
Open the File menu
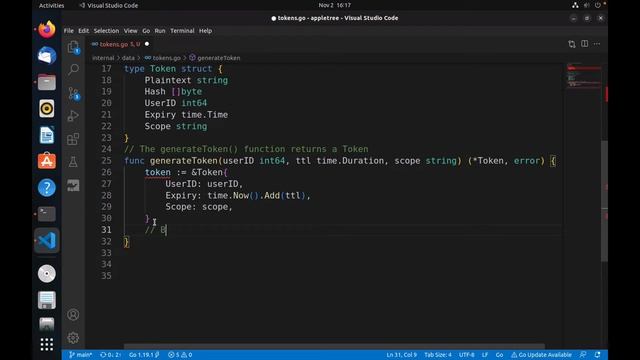click(69, 31)
